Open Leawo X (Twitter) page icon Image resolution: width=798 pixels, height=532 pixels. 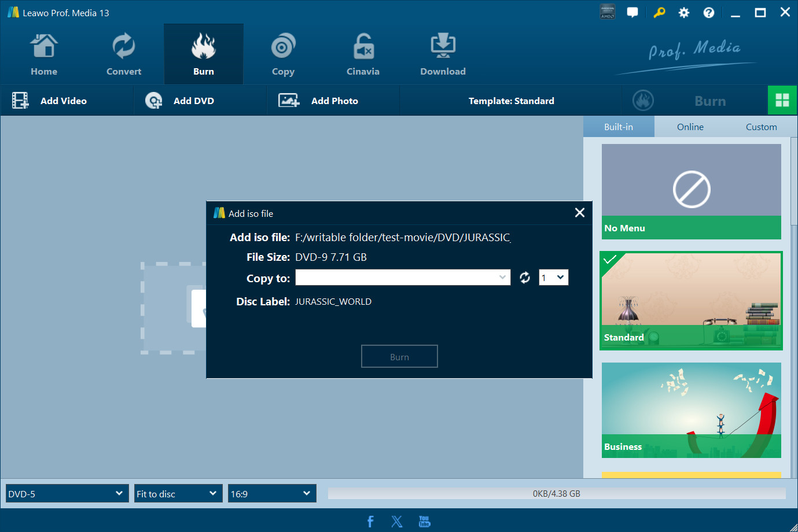[x=397, y=521]
